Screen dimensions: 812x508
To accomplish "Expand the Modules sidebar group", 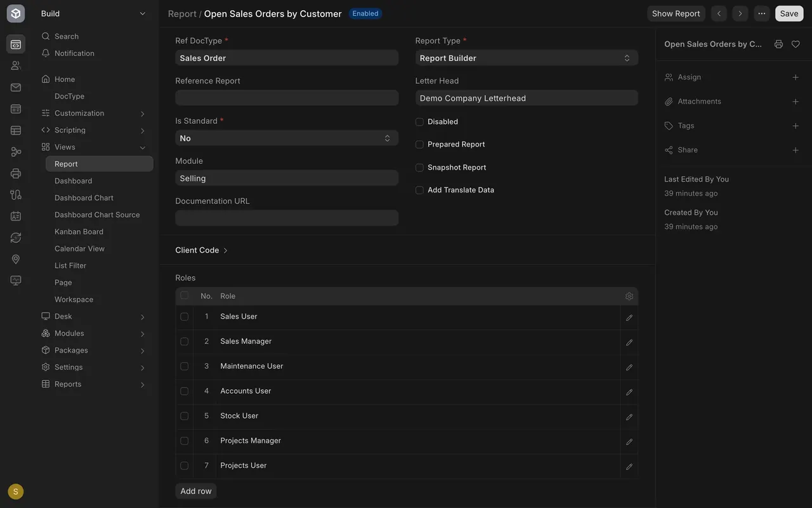I will (94, 333).
